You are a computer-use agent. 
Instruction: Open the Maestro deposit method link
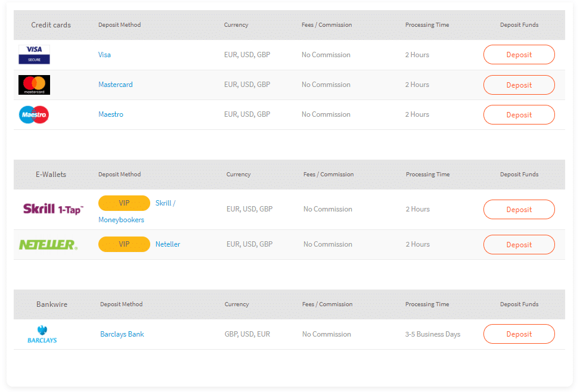(111, 114)
